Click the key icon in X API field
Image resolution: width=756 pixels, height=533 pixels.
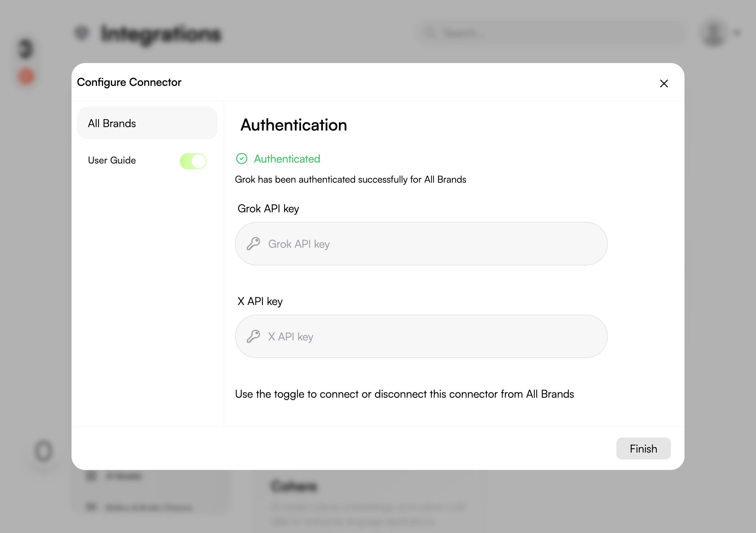click(253, 337)
